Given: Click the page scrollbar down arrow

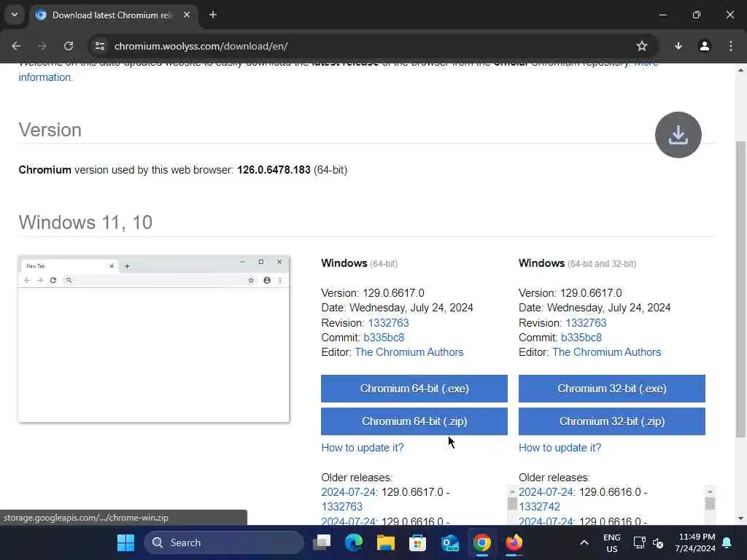Looking at the screenshot, I should [740, 518].
